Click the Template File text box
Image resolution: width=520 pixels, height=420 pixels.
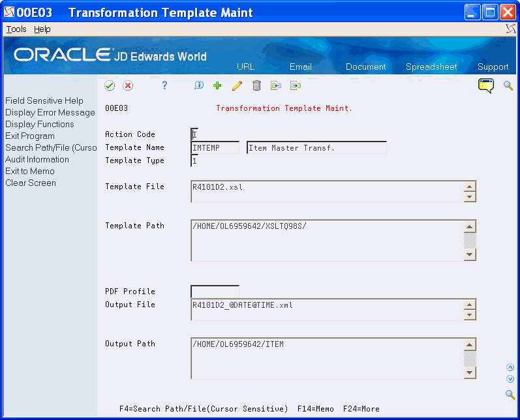tap(328, 191)
